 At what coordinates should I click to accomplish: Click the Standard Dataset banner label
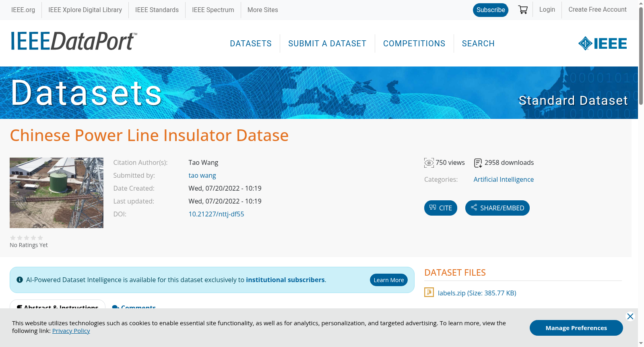(x=573, y=100)
